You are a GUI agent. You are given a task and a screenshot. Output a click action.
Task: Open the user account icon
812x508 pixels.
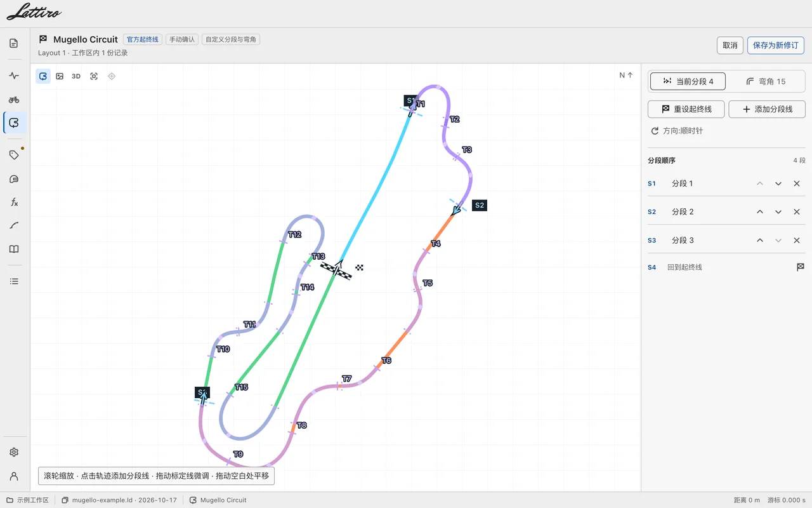coord(14,476)
